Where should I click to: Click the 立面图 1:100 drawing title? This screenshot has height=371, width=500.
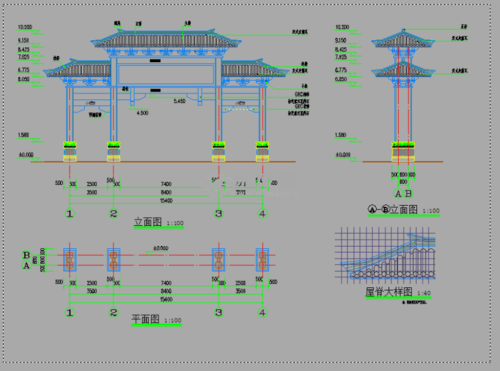click(x=159, y=222)
